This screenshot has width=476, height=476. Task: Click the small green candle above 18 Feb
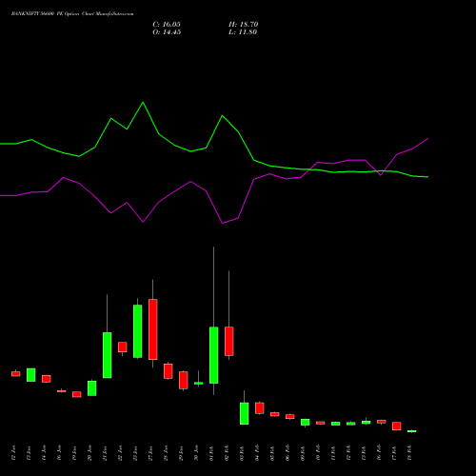click(x=412, y=431)
